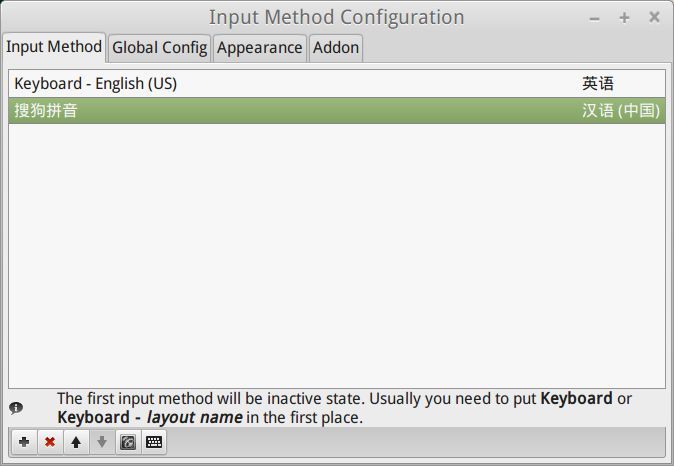The width and height of the screenshot is (674, 466).
Task: Open the Addon tab
Action: coord(336,47)
